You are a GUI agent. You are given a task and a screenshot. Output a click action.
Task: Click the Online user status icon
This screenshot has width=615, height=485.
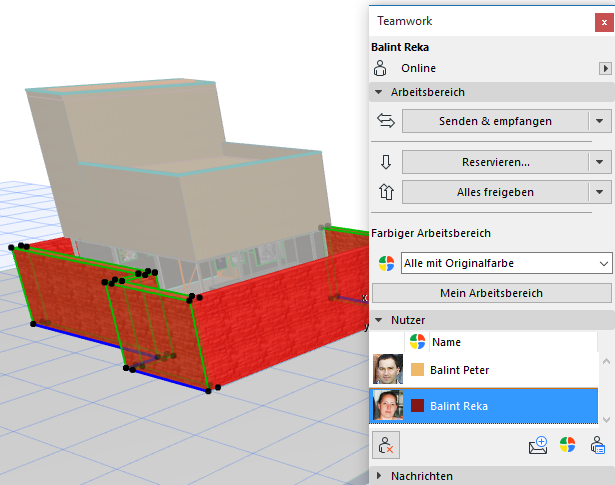(380, 68)
